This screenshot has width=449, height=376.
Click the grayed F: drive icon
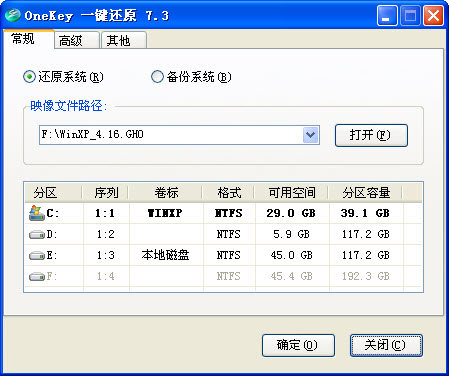tap(37, 276)
